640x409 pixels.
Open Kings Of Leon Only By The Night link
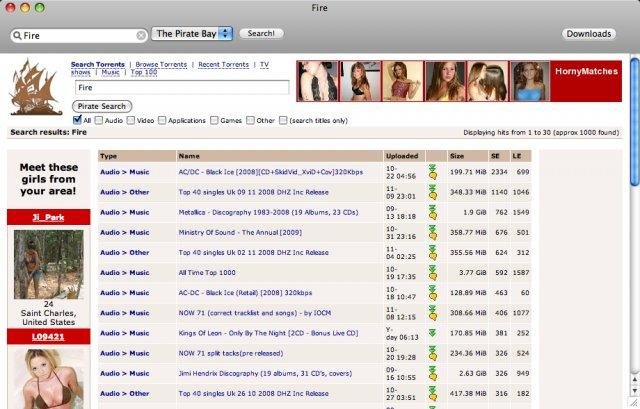coord(268,333)
